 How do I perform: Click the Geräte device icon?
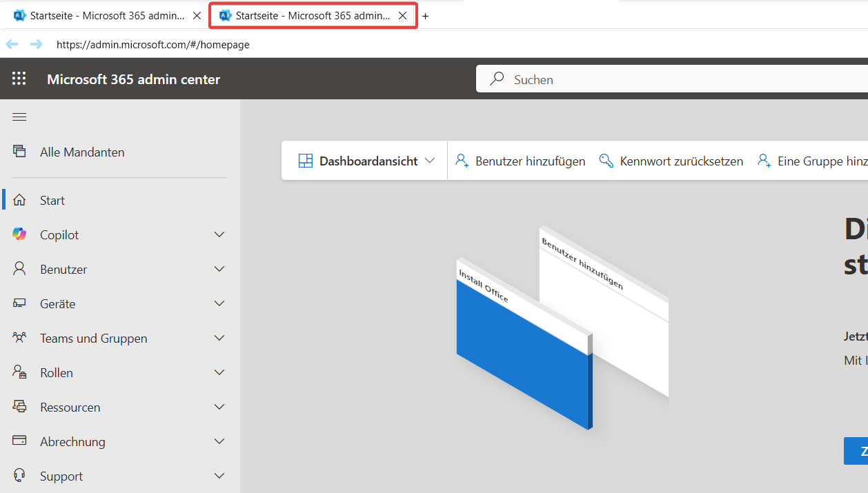click(19, 303)
